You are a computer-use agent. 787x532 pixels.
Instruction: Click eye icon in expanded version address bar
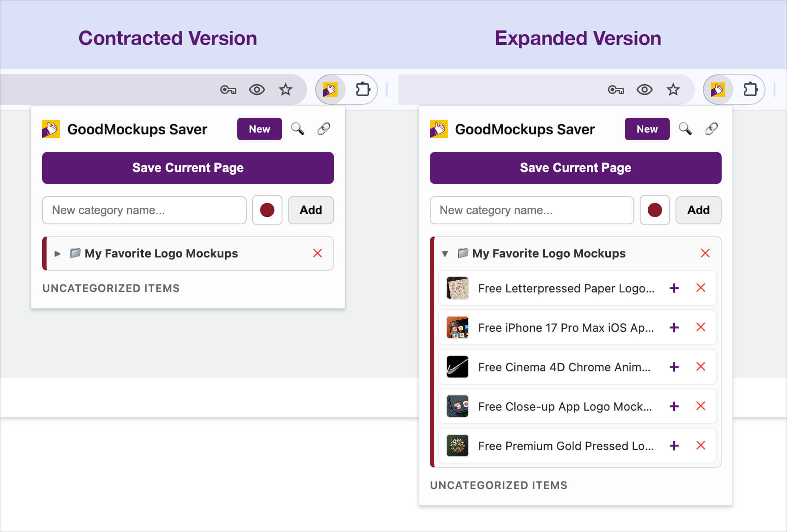tap(645, 90)
